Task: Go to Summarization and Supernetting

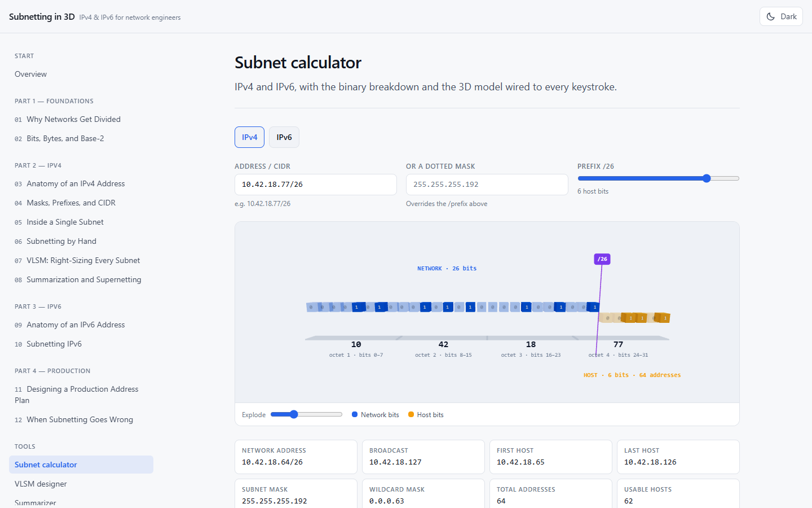Action: pos(81,279)
